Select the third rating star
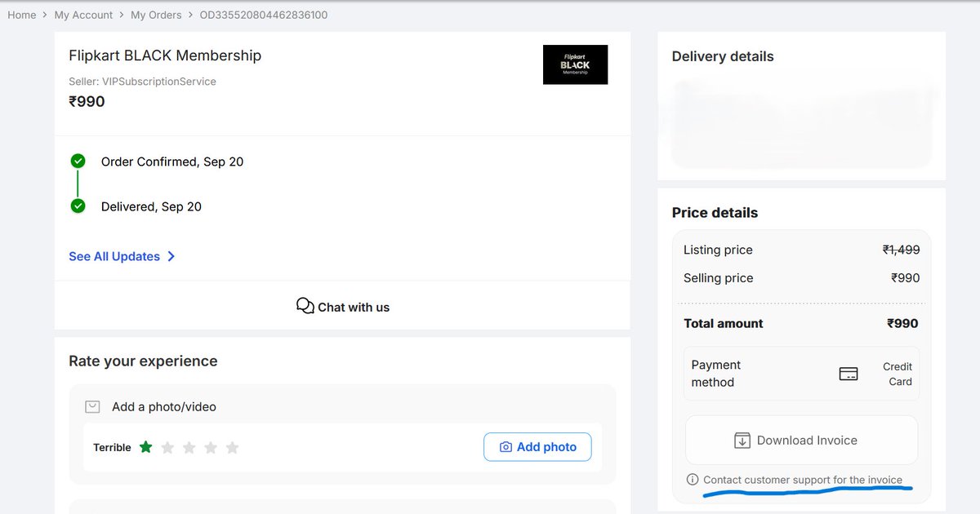Screen dimensions: 980x514 point(189,447)
